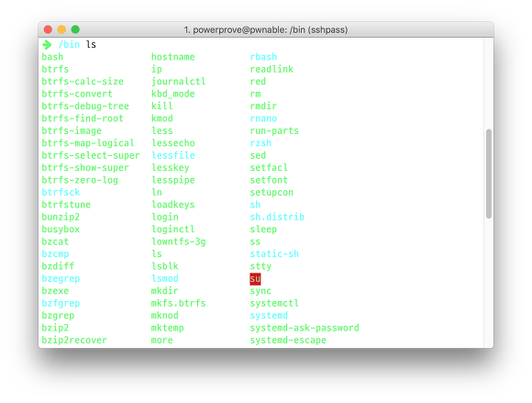The image size is (532, 403).
Task: Click the lesskey entry
Action: pos(171,168)
